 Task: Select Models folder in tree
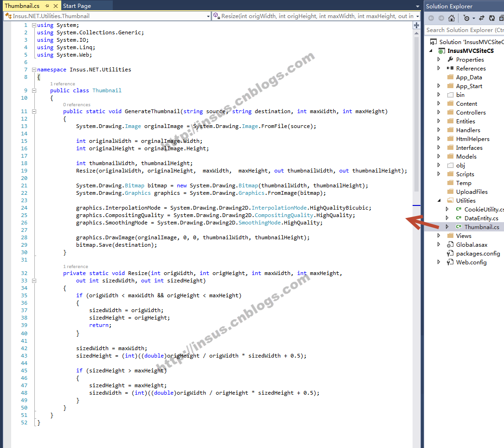466,156
